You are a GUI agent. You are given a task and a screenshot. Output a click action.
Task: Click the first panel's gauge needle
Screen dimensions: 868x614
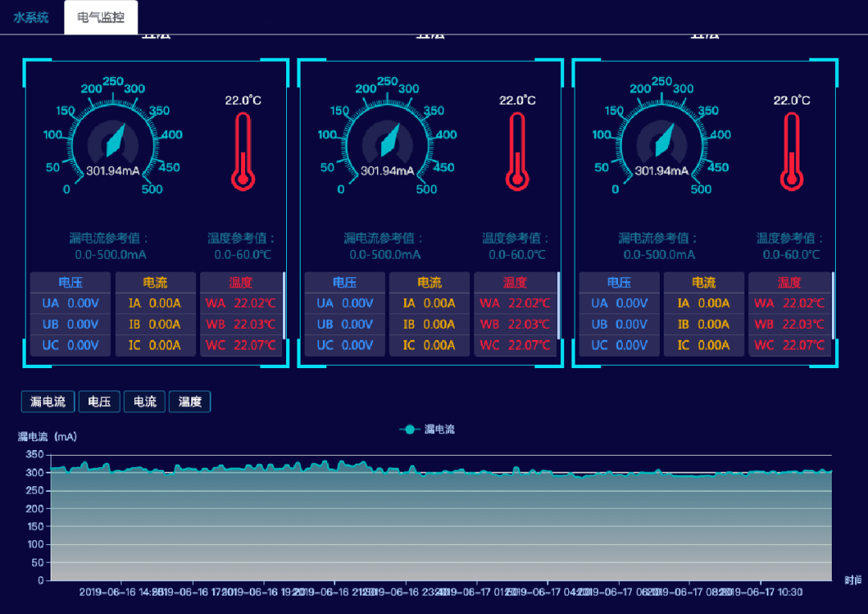[x=113, y=141]
